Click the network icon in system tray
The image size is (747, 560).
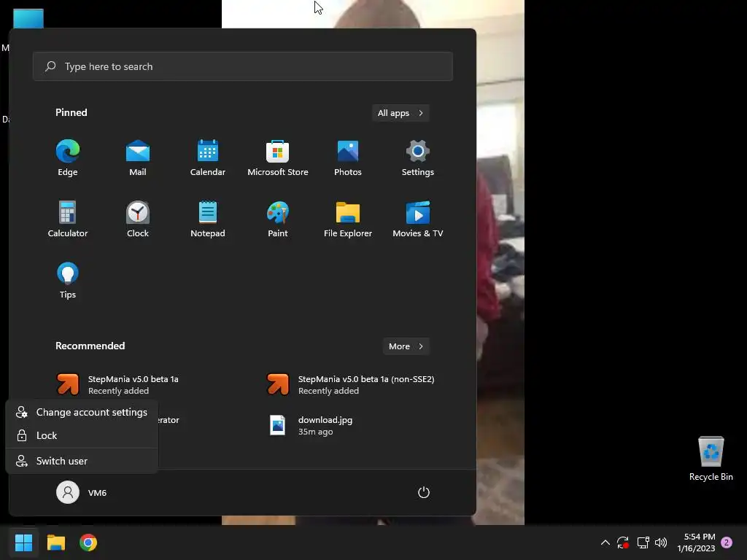[x=643, y=542]
